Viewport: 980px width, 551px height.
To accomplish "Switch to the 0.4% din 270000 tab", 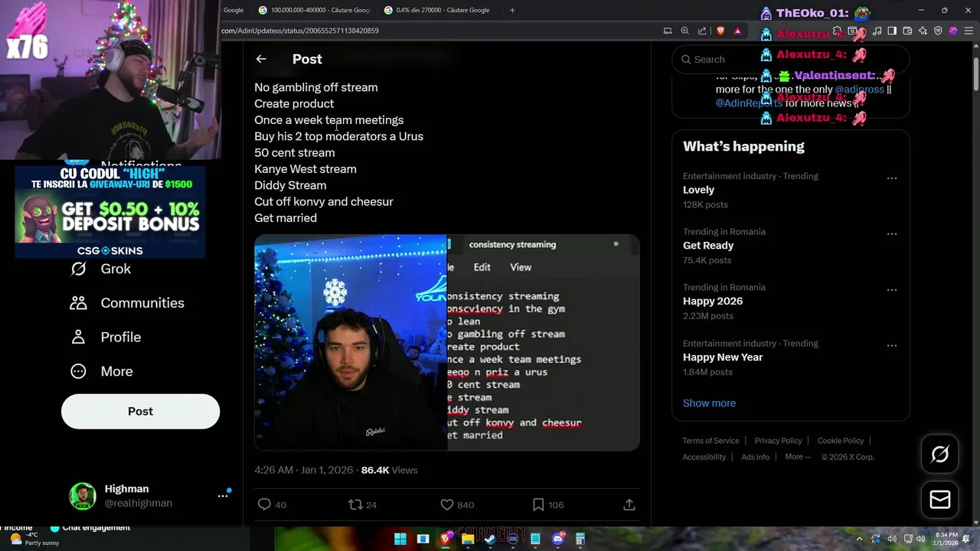I will click(438, 10).
